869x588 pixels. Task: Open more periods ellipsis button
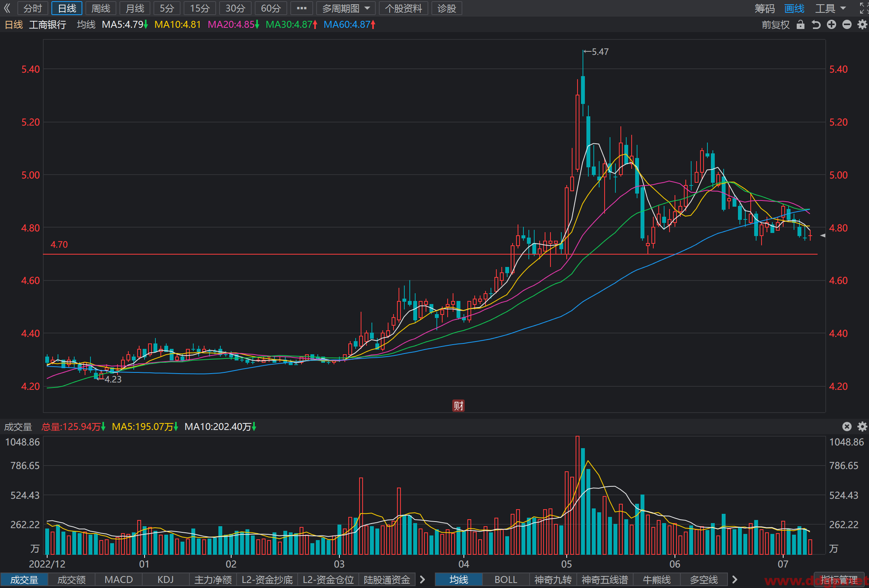point(302,8)
